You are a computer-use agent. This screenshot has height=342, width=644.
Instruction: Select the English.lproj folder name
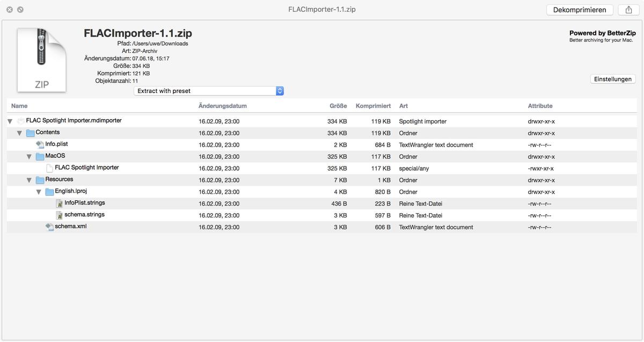pos(71,191)
